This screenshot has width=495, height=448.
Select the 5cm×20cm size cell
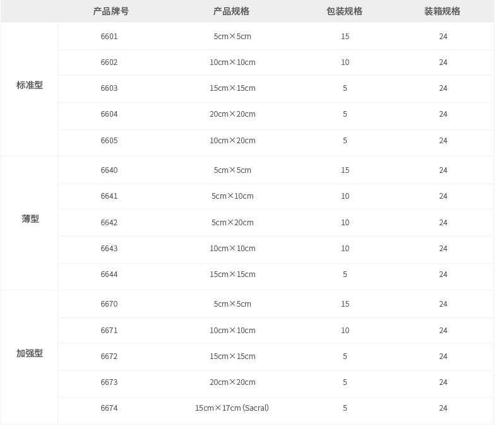[x=232, y=223]
